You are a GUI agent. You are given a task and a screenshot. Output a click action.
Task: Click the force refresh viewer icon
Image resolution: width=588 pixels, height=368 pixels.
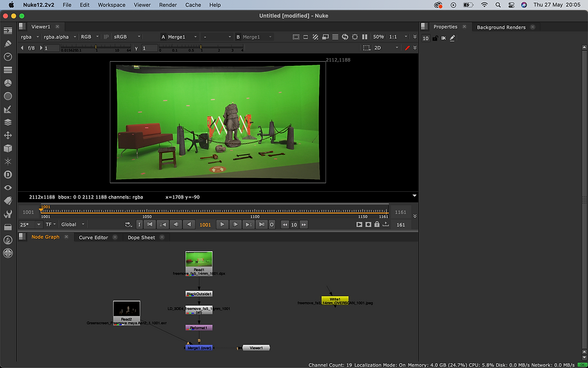coord(345,37)
